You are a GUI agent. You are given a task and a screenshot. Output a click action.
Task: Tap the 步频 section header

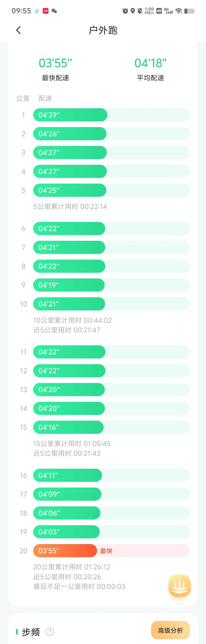[31, 632]
